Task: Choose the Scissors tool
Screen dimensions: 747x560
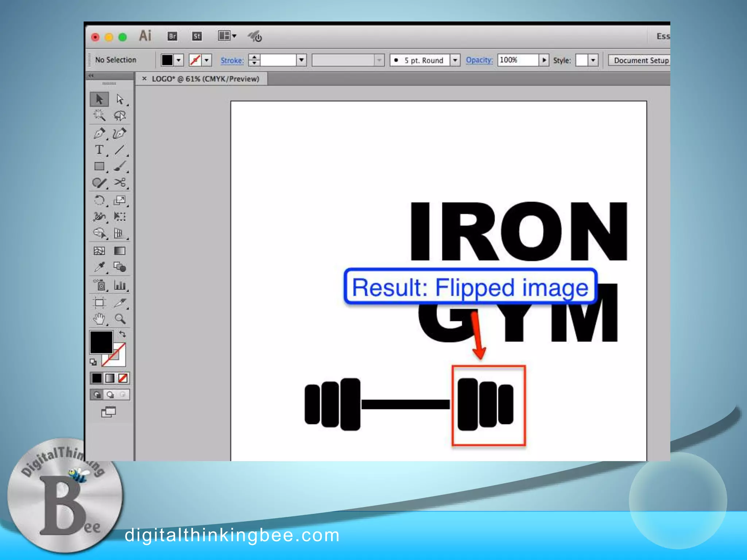Action: [x=120, y=182]
